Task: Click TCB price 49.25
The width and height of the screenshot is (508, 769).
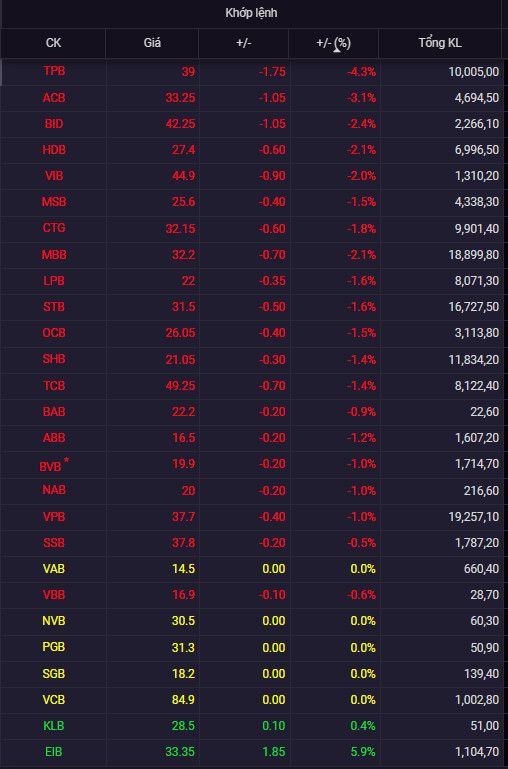Action: [180, 386]
